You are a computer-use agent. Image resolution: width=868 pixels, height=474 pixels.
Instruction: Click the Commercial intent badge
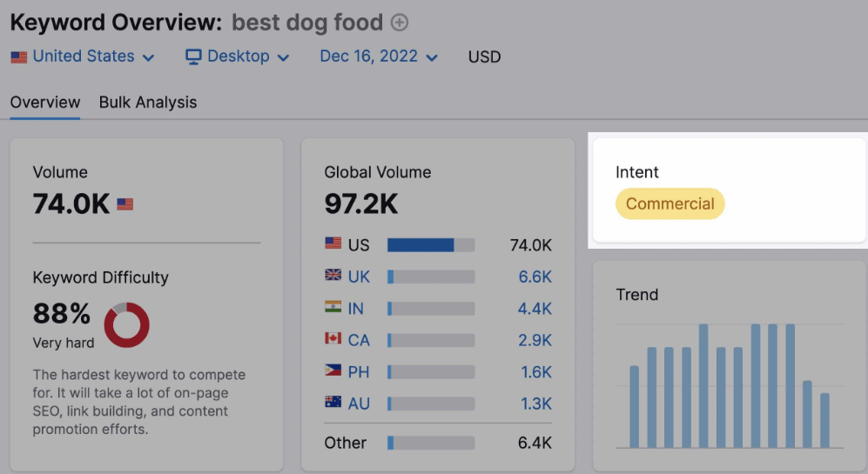[670, 204]
